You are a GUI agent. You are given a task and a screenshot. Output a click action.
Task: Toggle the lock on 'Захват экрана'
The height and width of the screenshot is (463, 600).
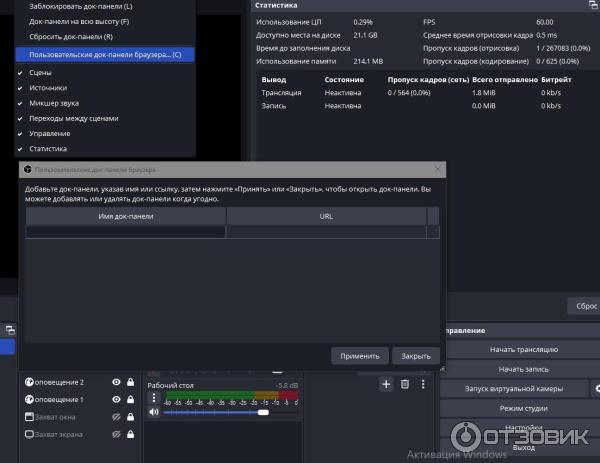[130, 434]
